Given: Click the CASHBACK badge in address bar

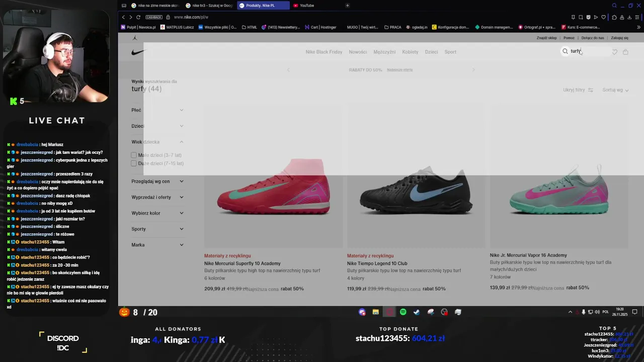Looking at the screenshot, I should [x=154, y=17].
